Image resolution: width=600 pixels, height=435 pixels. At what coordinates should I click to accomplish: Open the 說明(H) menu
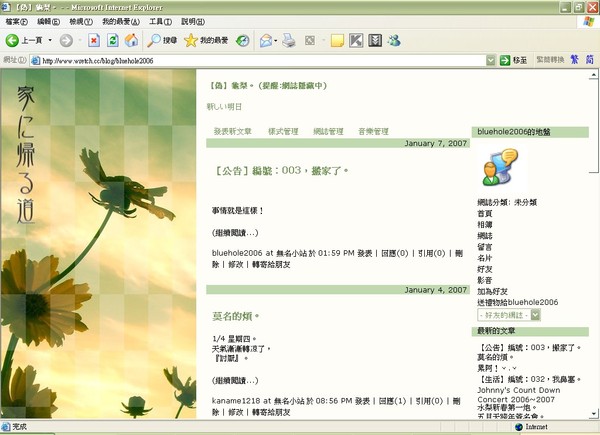[193, 22]
